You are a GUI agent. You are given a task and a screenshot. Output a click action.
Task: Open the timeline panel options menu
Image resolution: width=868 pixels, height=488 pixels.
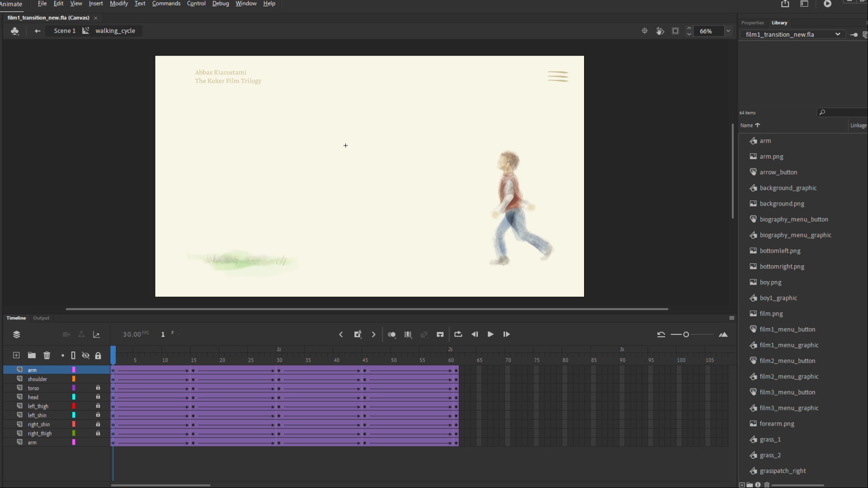point(731,318)
